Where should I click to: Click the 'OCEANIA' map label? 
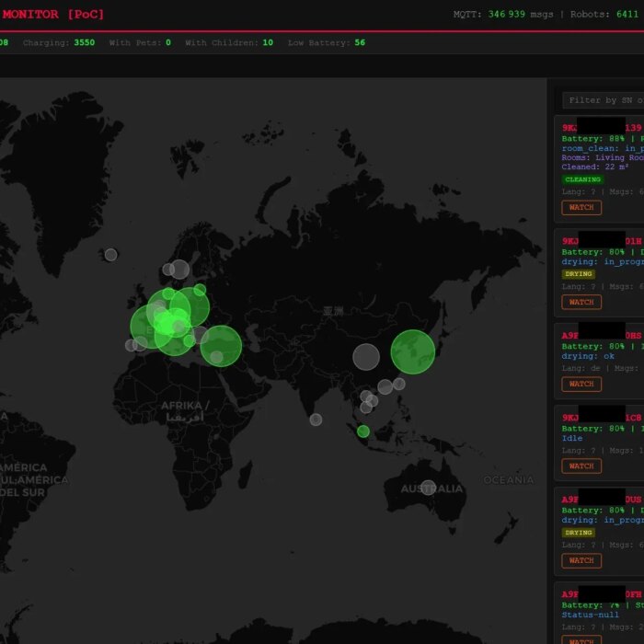point(509,480)
